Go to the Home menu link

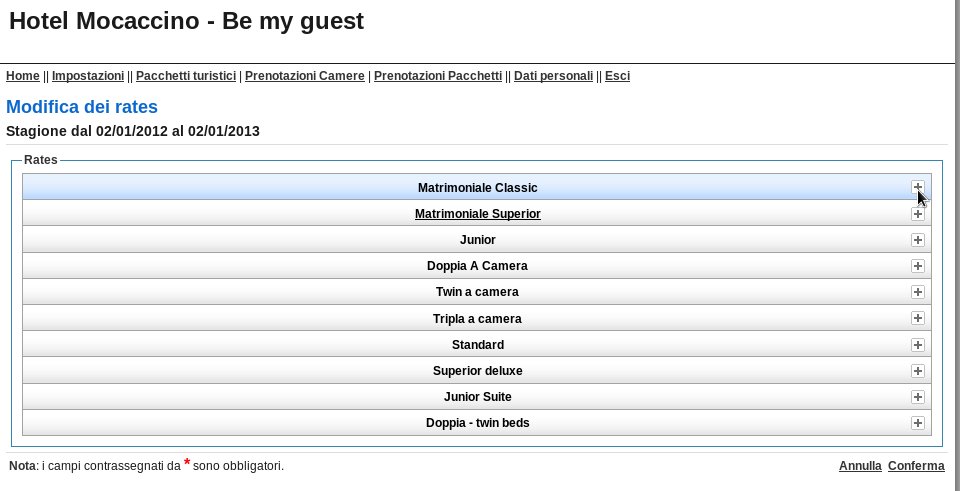(23, 76)
